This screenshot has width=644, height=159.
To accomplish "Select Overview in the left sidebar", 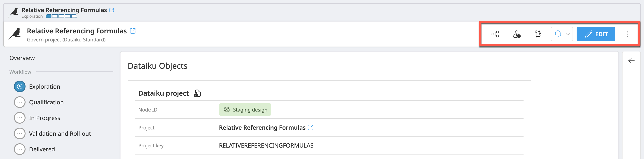I will tap(22, 58).
